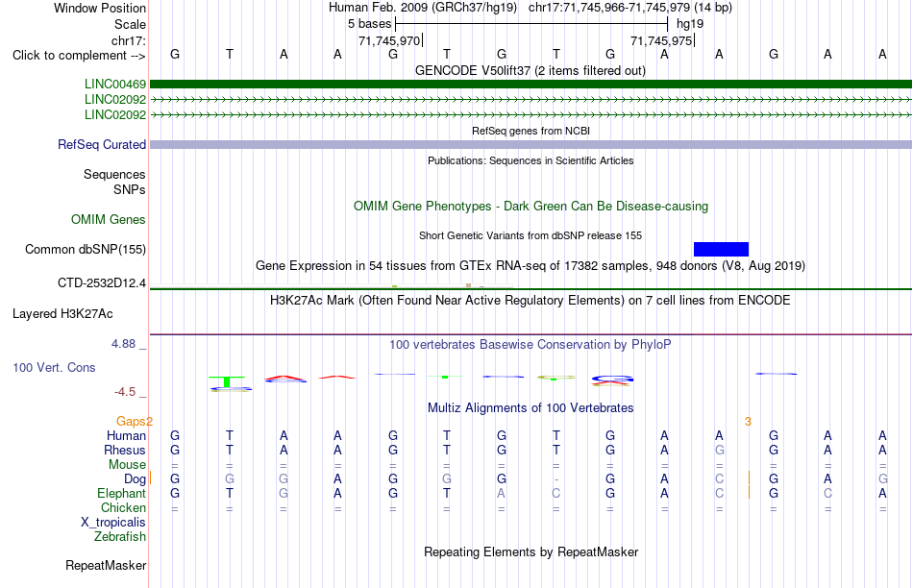Image resolution: width=913 pixels, height=588 pixels.
Task: Click the faded C in the Dog row
Action: click(720, 479)
